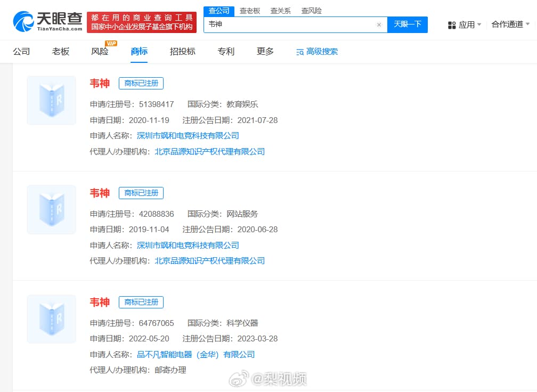Expand the 合作通道 dropdown menu
Image resolution: width=537 pixels, height=392 pixels.
tap(510, 24)
